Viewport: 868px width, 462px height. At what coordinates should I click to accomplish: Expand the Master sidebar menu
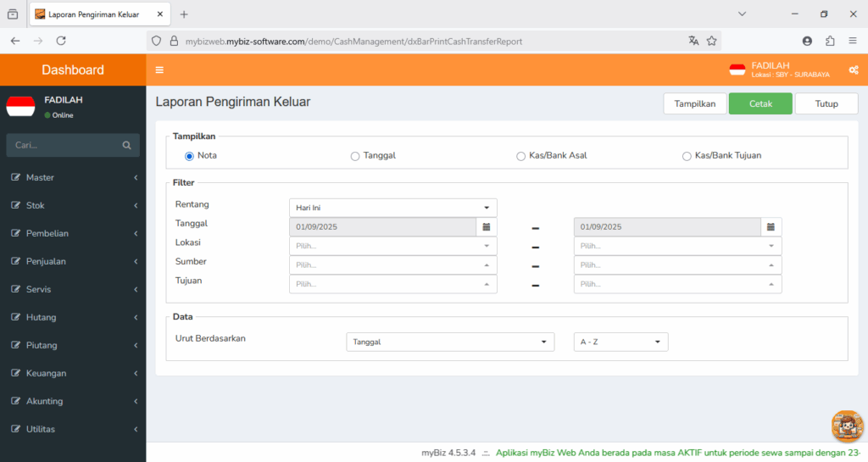click(x=73, y=177)
